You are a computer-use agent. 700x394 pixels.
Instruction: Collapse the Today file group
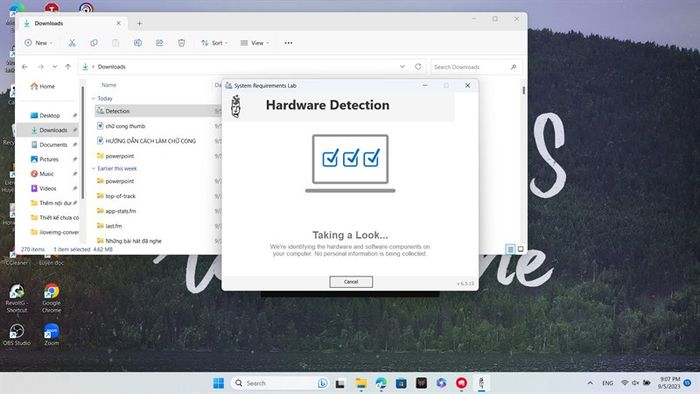point(93,98)
